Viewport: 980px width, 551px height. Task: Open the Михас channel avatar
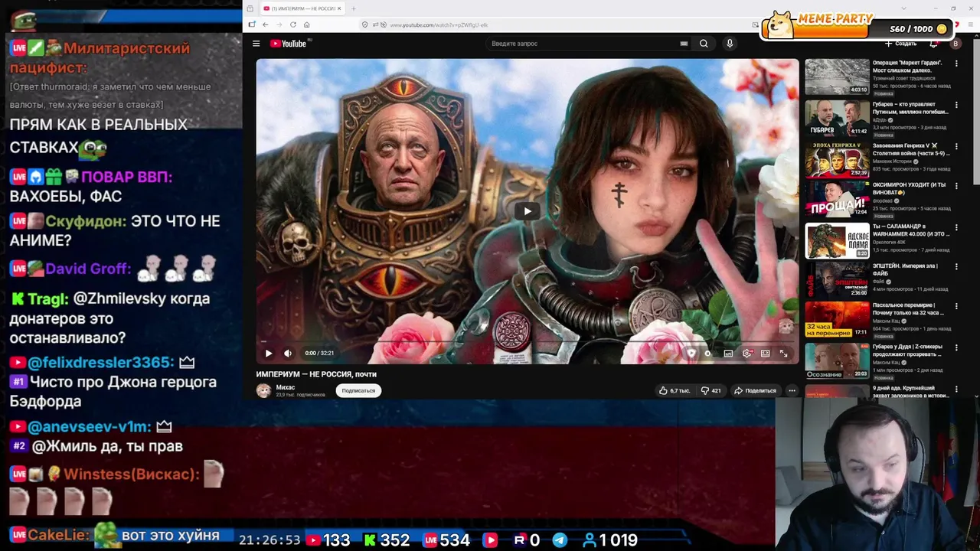[263, 390]
